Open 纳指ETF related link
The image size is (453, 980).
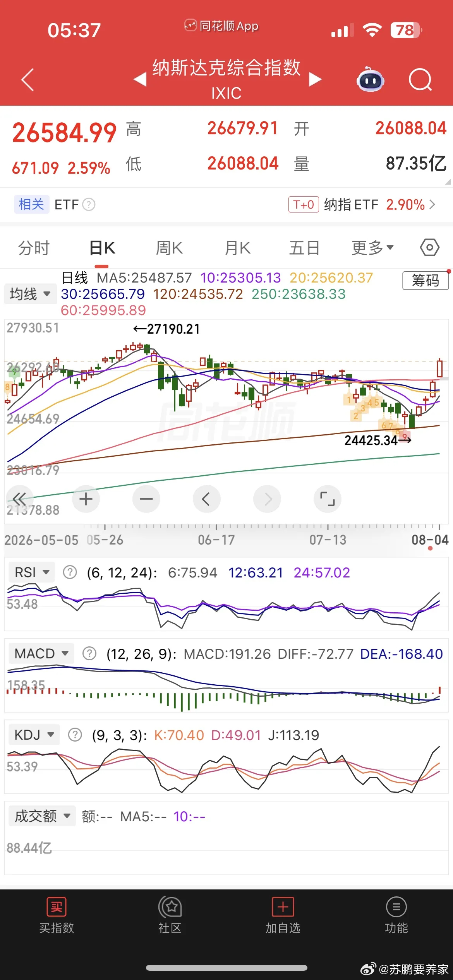point(362,204)
